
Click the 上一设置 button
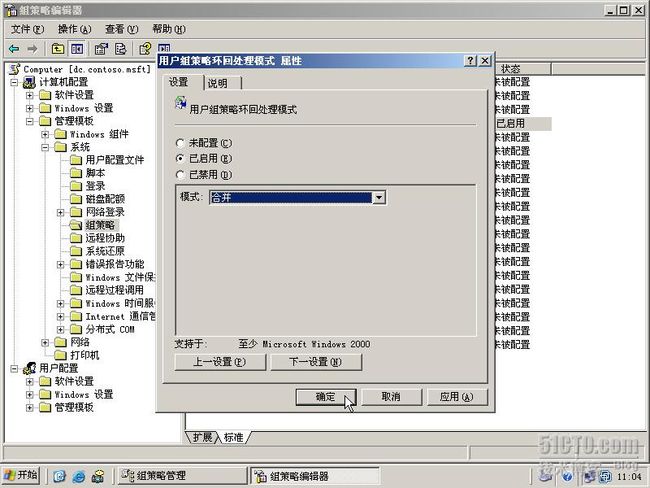(220, 362)
